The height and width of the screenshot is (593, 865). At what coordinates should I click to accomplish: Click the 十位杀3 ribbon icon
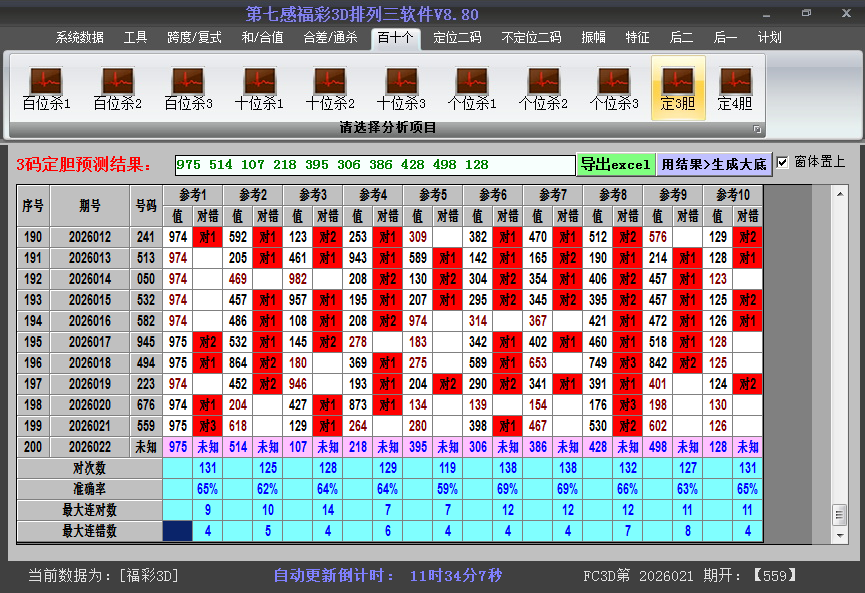401,88
